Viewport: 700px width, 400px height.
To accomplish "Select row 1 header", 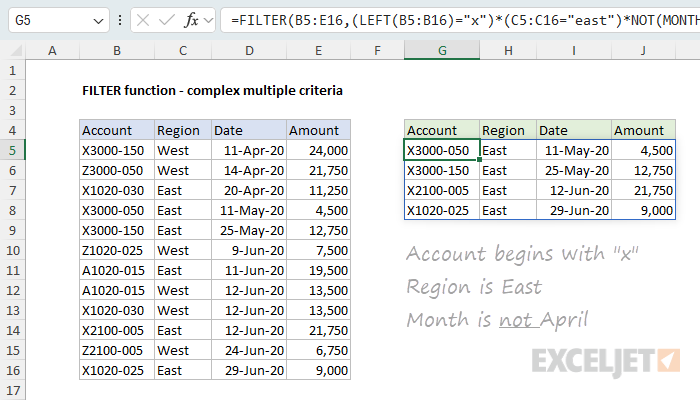I will 12,71.
